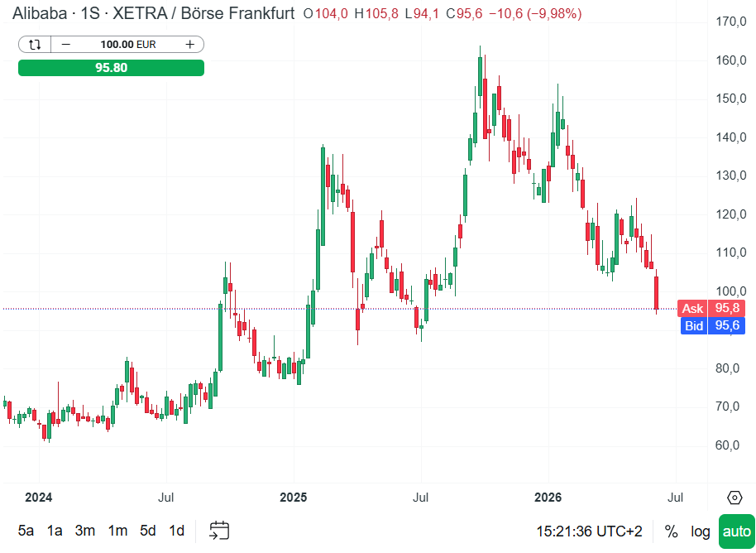Click the 100,0 price axis label
This screenshot has height=553, width=756.
coord(731,291)
